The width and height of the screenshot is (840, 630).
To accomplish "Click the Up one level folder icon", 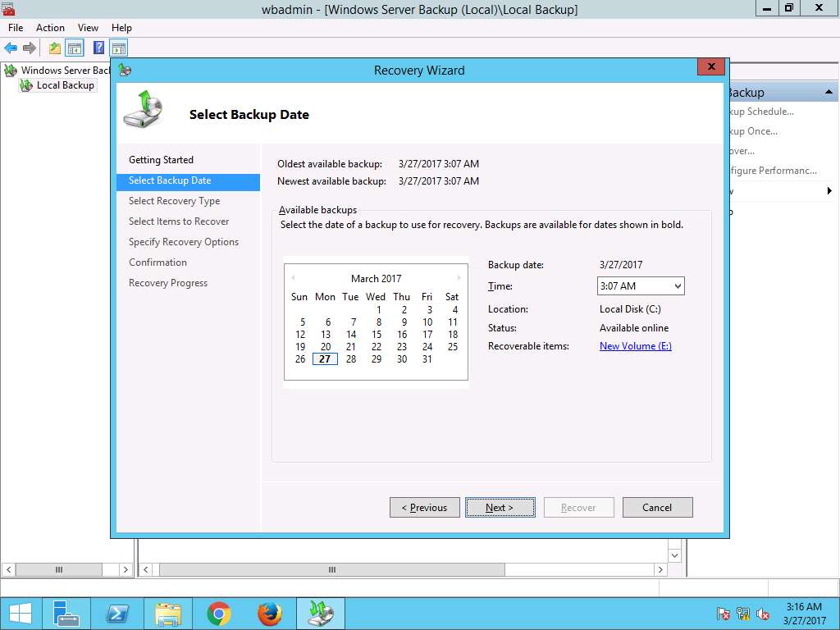I will tap(55, 48).
